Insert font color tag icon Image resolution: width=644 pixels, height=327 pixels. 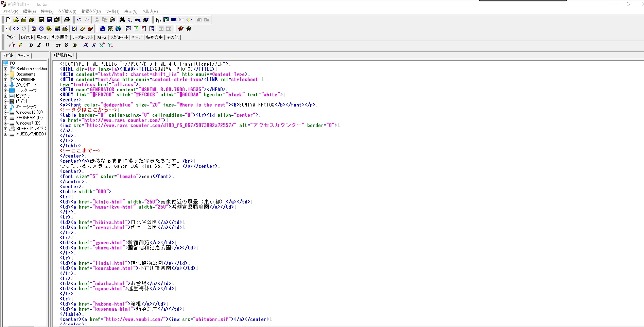(x=20, y=45)
